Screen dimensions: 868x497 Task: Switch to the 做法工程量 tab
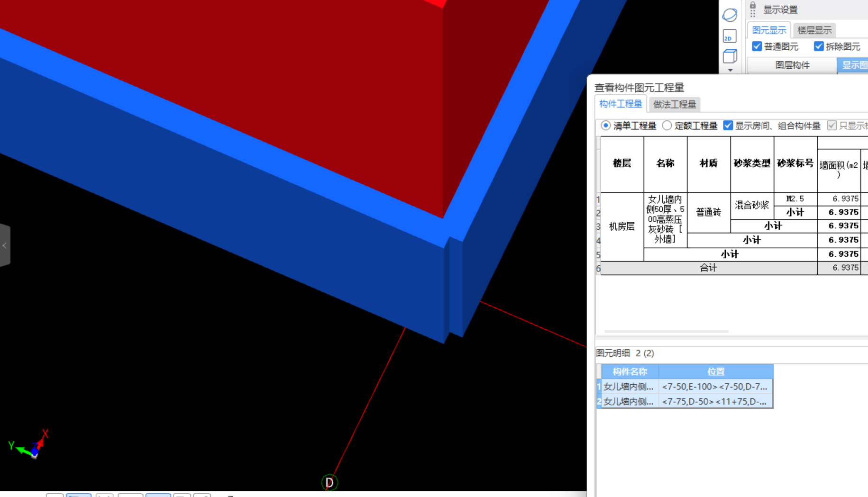(675, 104)
